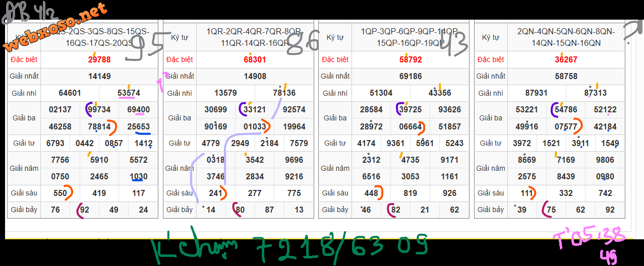Select first prize number 14149

tap(99, 77)
